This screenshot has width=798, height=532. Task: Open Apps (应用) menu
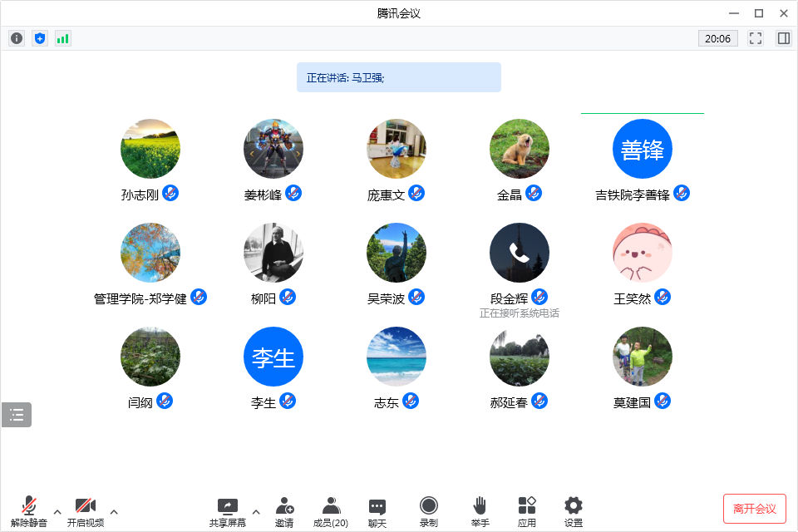point(527,511)
